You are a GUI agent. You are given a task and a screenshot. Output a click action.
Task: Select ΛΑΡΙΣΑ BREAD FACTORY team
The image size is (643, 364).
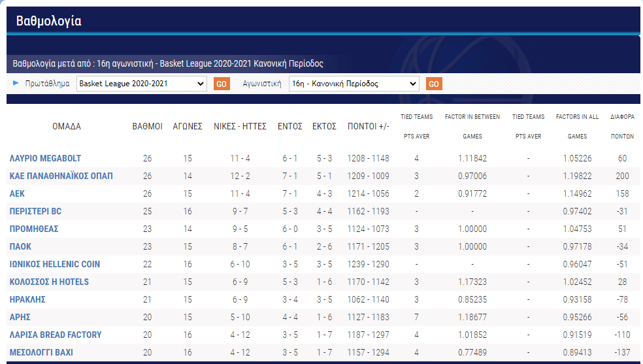click(56, 335)
